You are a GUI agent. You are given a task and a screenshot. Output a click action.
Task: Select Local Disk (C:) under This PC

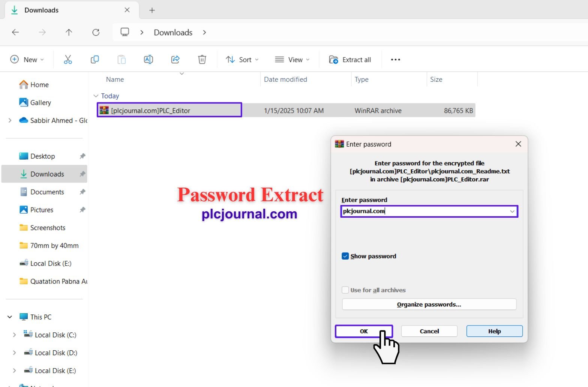(x=50, y=335)
